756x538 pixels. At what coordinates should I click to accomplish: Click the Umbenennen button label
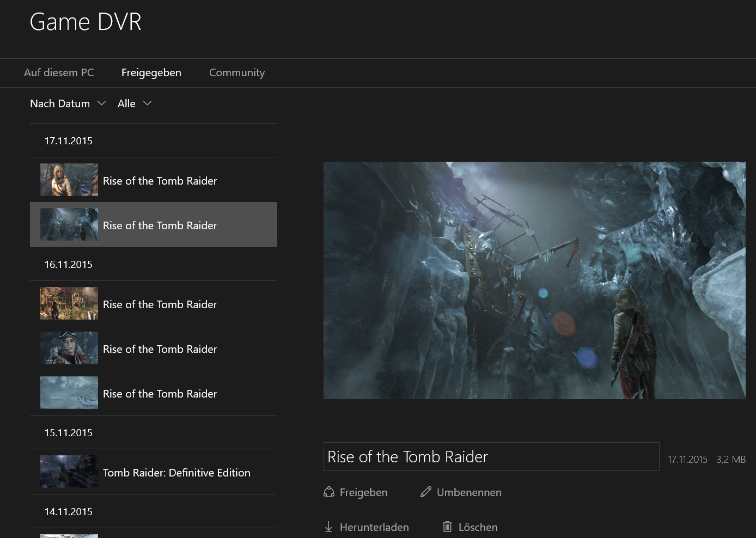click(469, 492)
